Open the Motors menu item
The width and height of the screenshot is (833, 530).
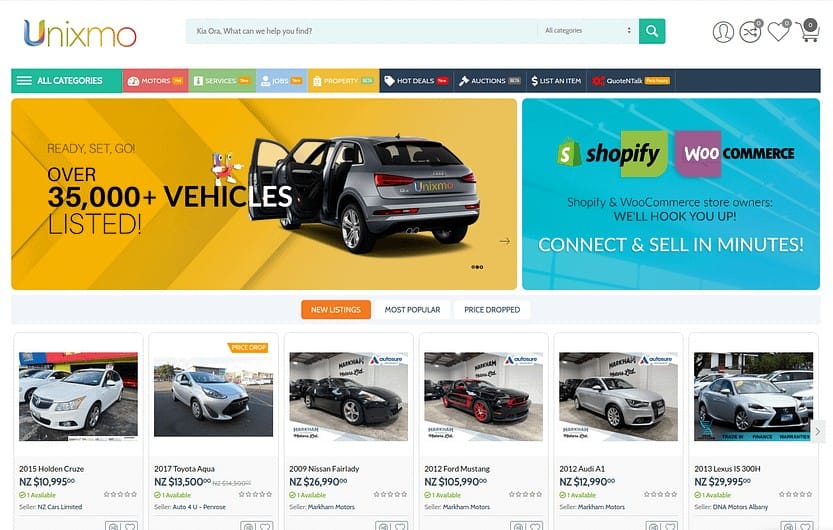coord(155,81)
